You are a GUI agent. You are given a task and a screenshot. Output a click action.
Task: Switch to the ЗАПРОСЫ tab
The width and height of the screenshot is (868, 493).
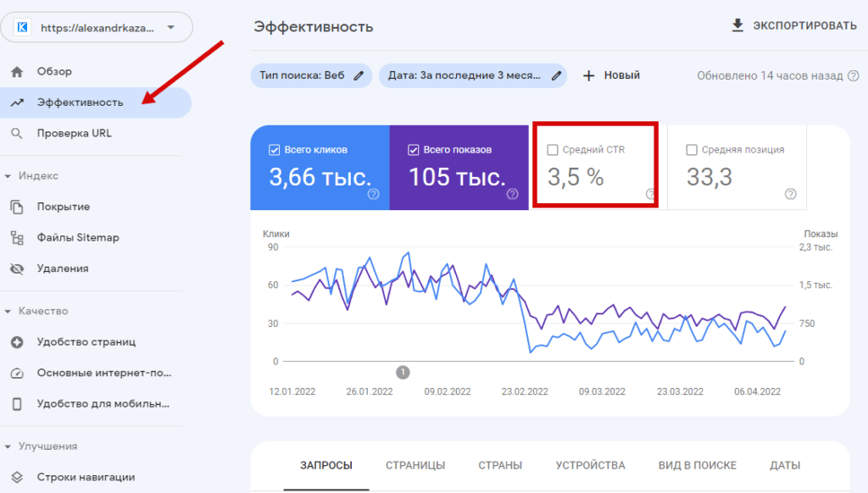coord(326,465)
